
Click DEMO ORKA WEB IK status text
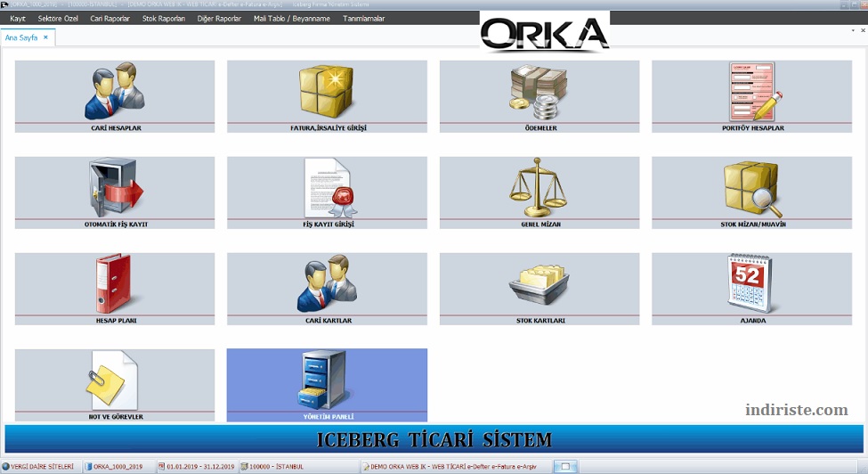(453, 467)
